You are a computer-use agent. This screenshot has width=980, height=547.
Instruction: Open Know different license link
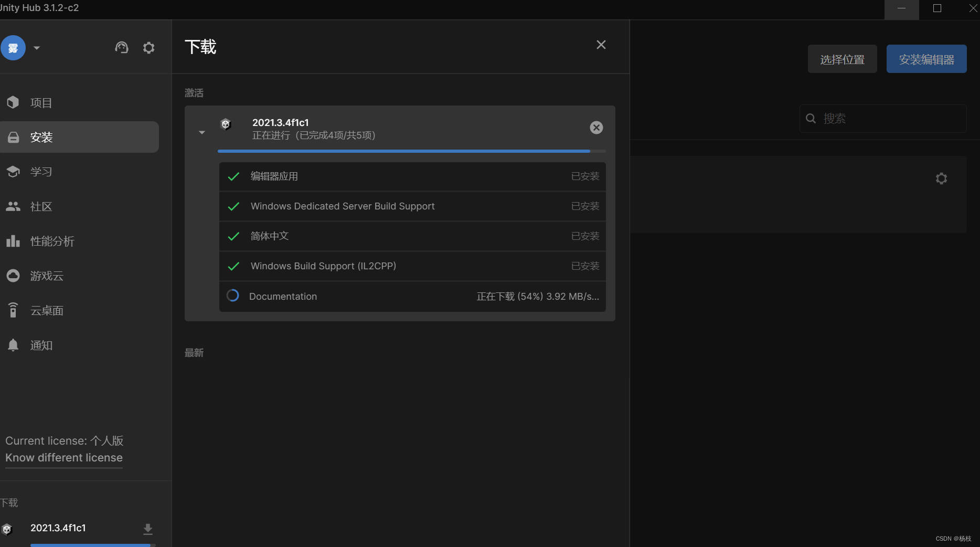pyautogui.click(x=64, y=458)
